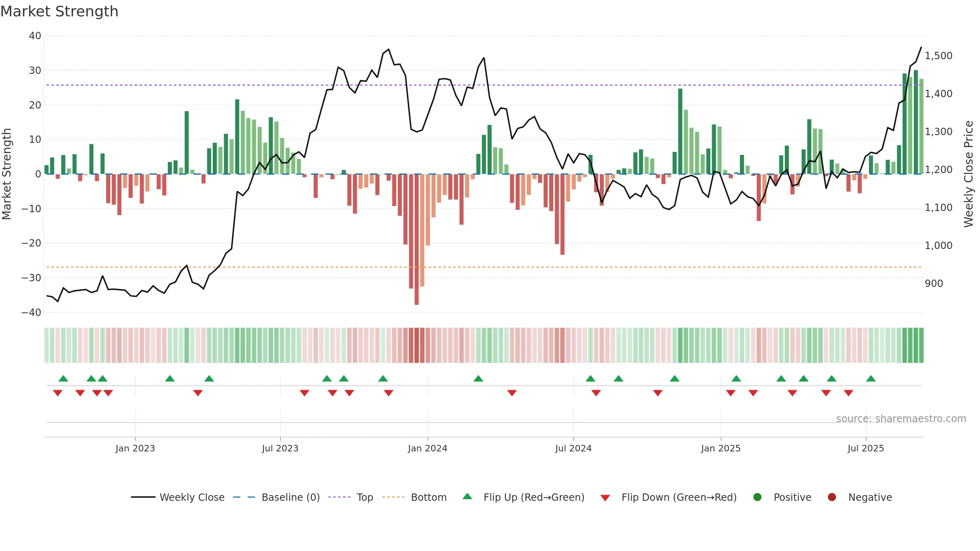The height and width of the screenshot is (551, 980).
Task: Click the flip-down triangle in August 2023
Action: pyautogui.click(x=305, y=393)
